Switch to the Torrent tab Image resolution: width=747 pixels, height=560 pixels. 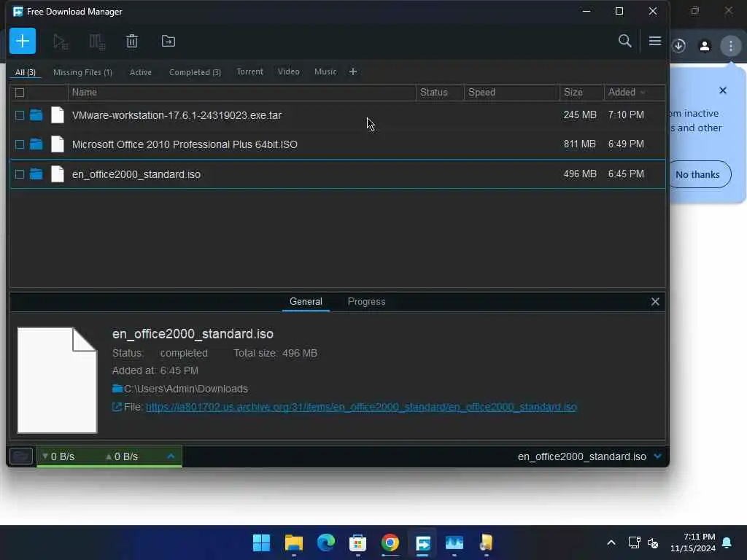point(249,71)
